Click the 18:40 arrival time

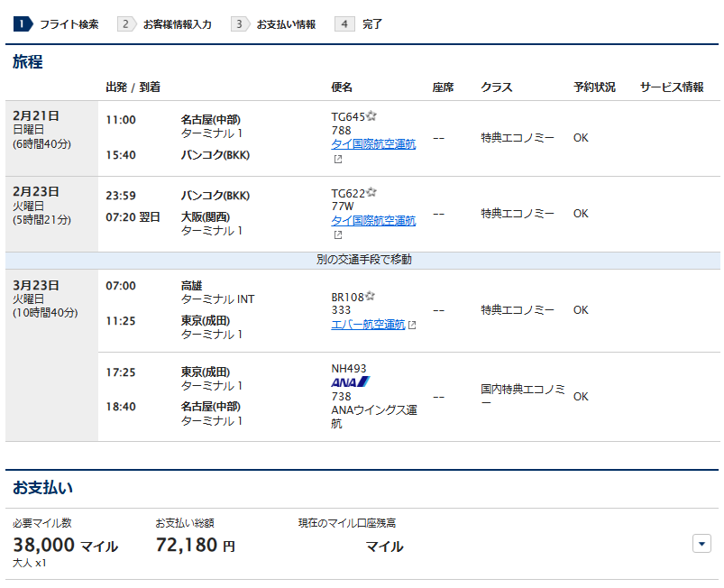pos(121,407)
